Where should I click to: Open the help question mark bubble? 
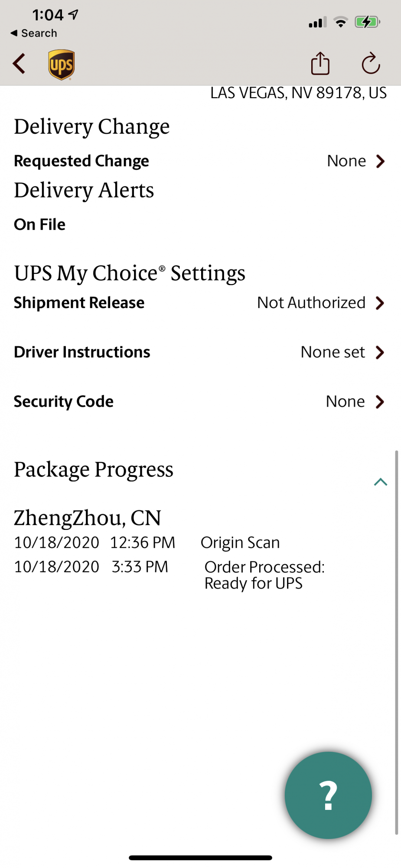coord(328,795)
